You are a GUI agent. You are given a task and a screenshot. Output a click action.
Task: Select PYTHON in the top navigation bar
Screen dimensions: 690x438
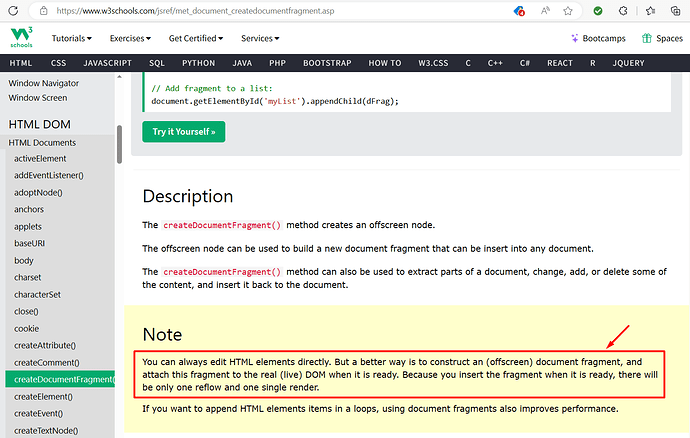(198, 62)
